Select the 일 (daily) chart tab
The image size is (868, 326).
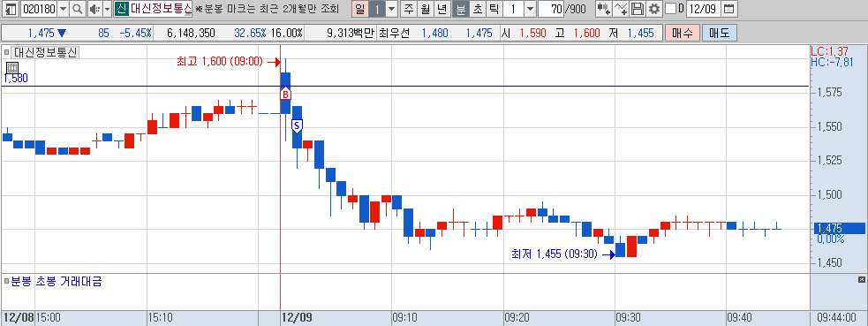pos(359,9)
